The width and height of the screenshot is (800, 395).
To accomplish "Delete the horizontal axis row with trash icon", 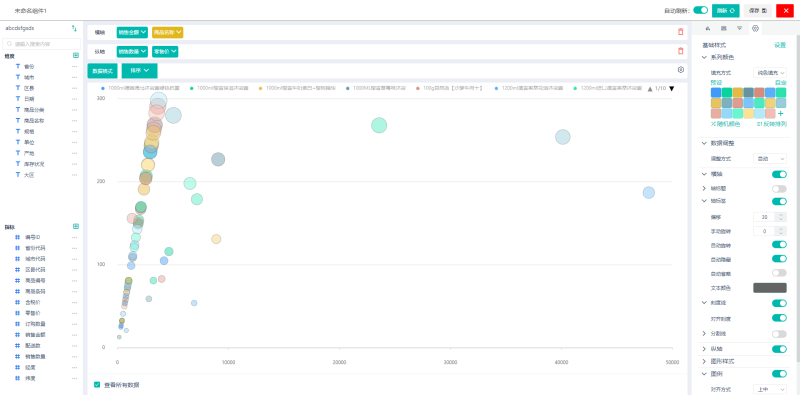I will point(680,32).
